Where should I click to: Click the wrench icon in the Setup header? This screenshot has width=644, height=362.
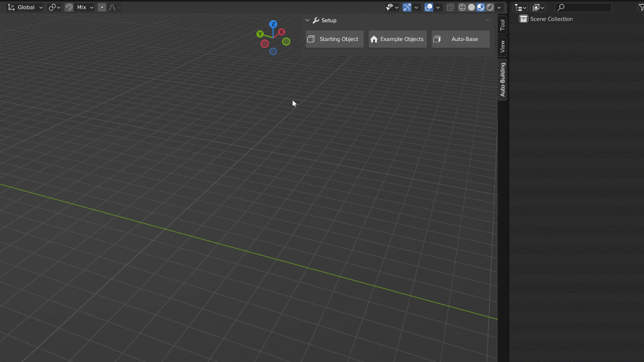pos(316,20)
